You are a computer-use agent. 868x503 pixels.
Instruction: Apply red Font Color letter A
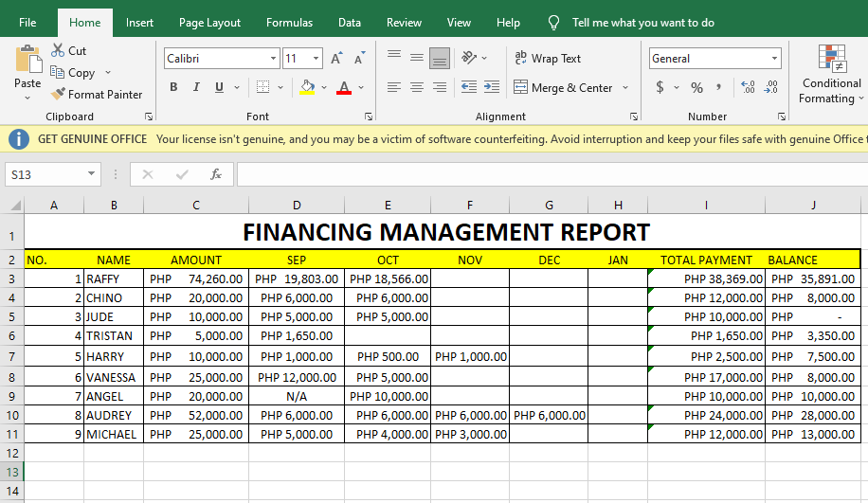(344, 87)
